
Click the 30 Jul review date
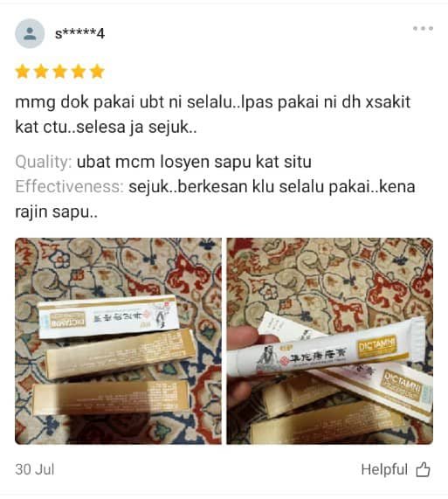35,469
